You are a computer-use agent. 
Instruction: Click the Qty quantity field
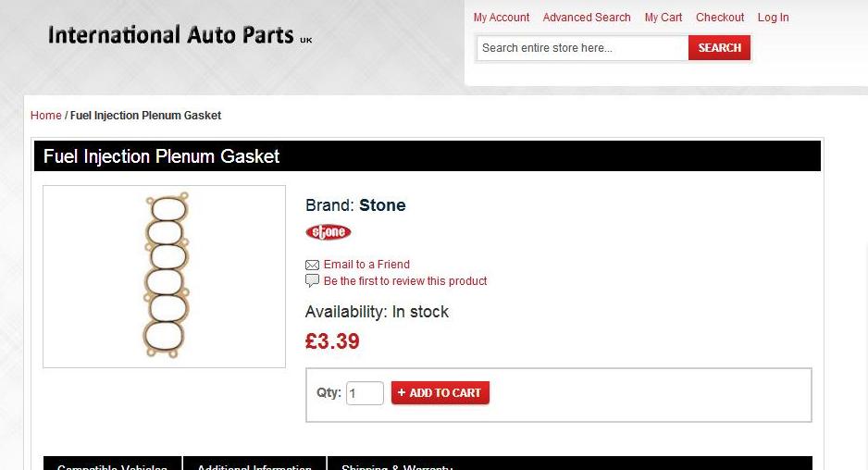tap(365, 393)
